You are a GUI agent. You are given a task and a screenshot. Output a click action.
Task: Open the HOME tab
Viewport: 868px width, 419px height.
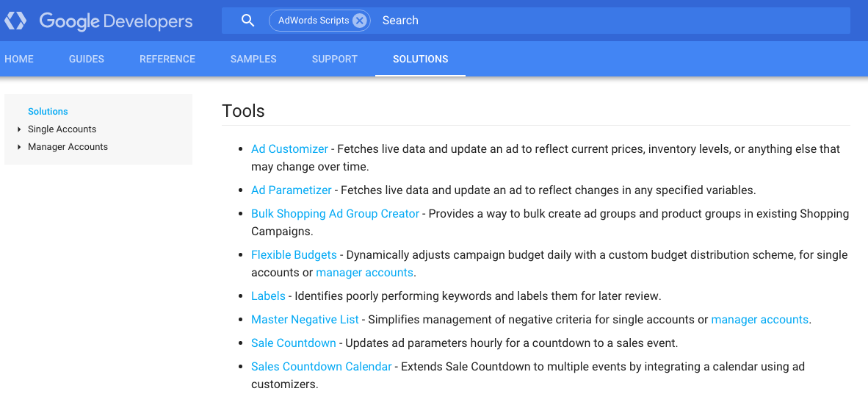click(x=19, y=59)
